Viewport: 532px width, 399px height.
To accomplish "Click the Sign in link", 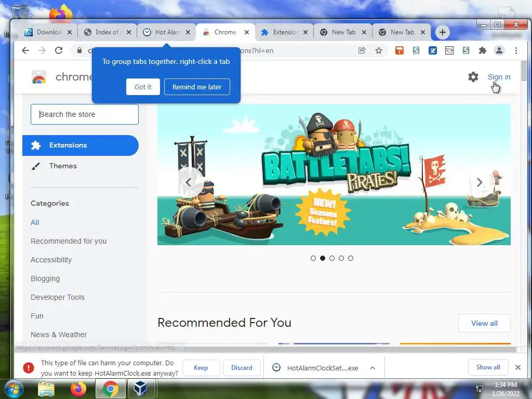I will coord(499,77).
